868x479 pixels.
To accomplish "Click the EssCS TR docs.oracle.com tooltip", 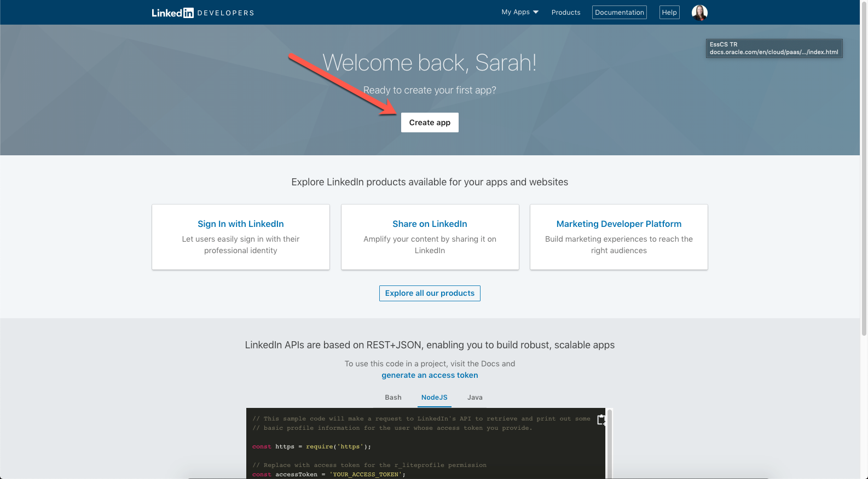I will [773, 48].
